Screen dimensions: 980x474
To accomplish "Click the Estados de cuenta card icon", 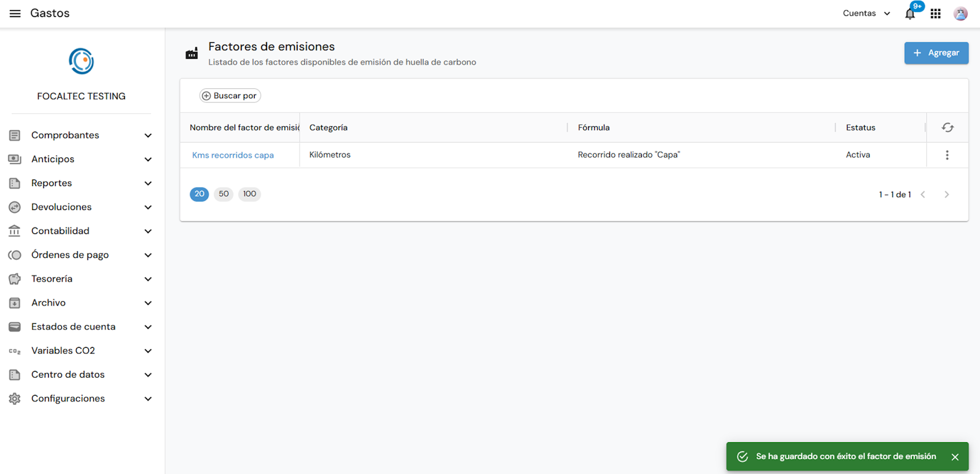I will click(15, 327).
